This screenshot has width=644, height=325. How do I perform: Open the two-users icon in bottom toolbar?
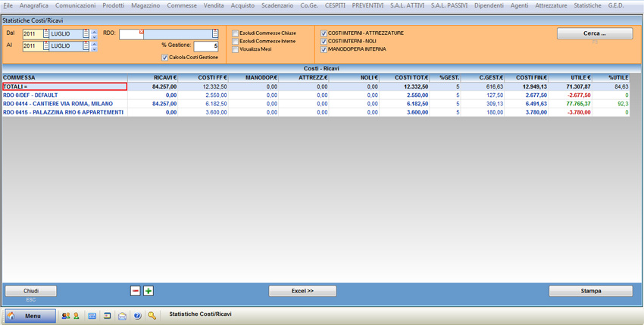[66, 316]
